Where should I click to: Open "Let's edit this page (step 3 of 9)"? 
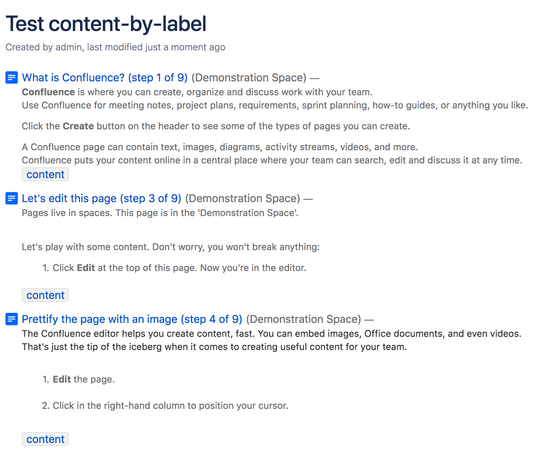[101, 198]
